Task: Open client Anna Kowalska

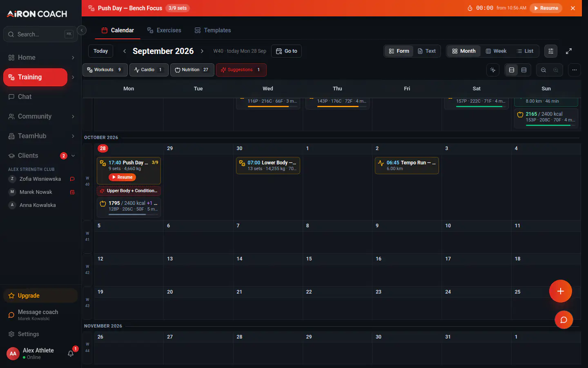Action: pyautogui.click(x=40, y=205)
